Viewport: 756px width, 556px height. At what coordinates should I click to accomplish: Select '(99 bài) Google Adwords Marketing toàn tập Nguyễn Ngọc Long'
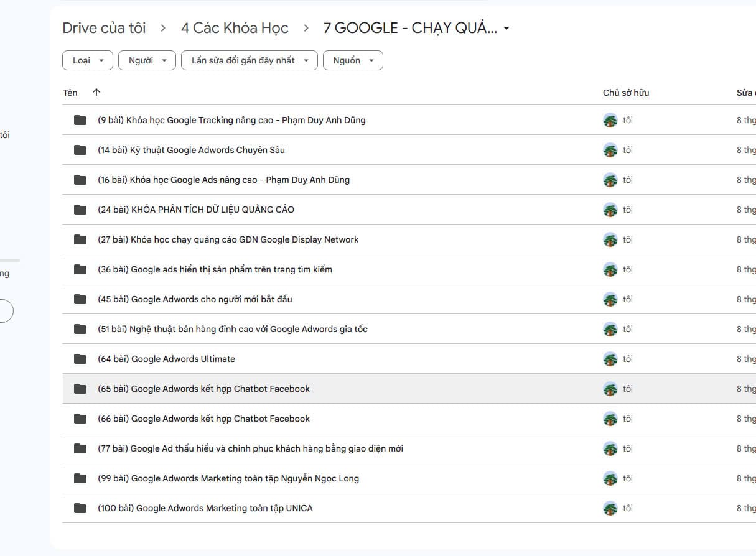[x=228, y=478]
